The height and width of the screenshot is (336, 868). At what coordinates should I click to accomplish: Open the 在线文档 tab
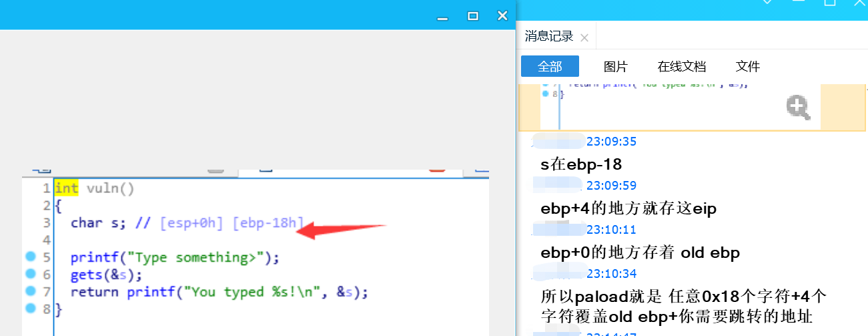(681, 66)
